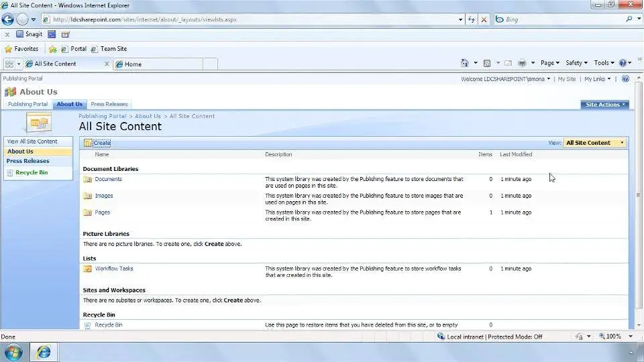Click the Read Mail envelope icon
Image resolution: width=644 pixels, height=362 pixels.
tap(508, 63)
